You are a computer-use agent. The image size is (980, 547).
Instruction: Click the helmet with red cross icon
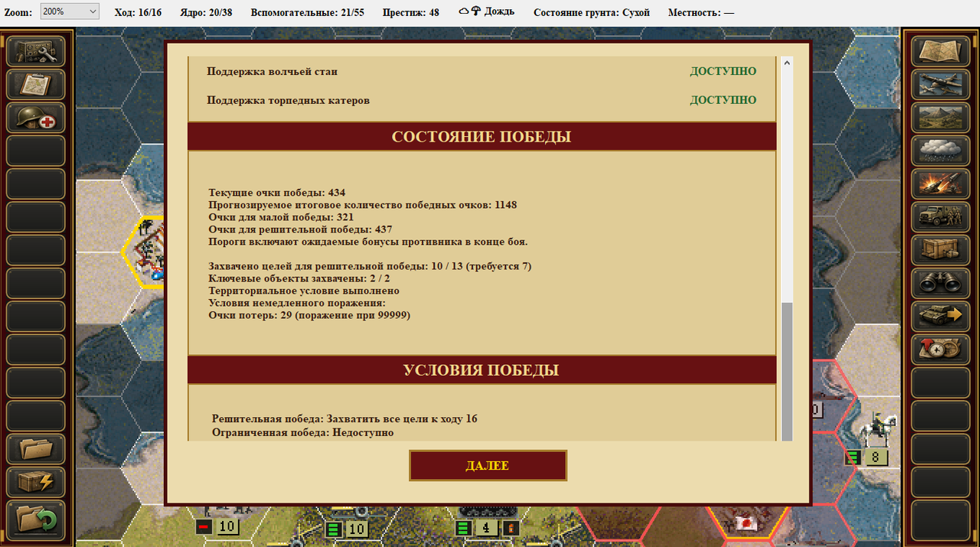tap(36, 118)
